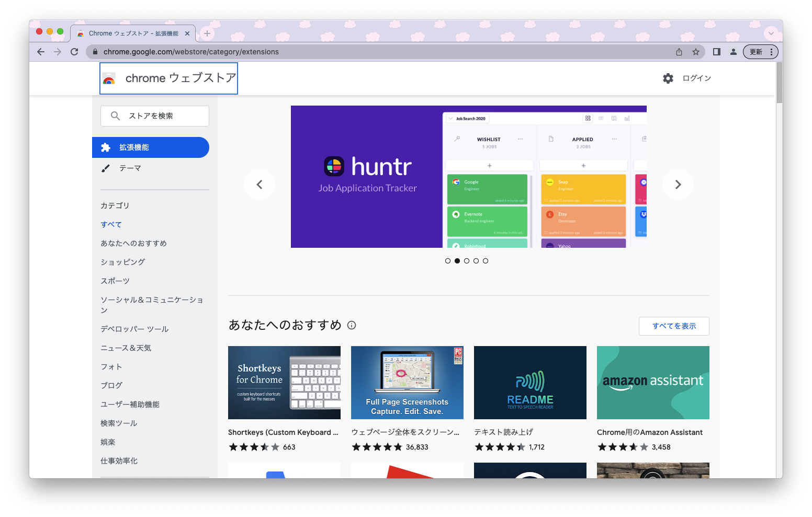Open the README text to speech thumbnail

point(530,383)
